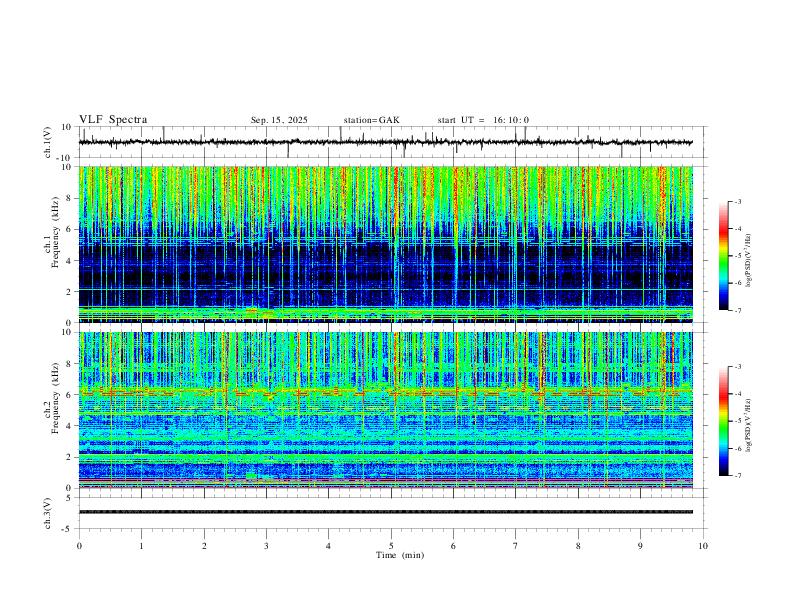The height and width of the screenshot is (612, 792).
Task: Click the "Time (min)" axis label
Action: [400, 555]
